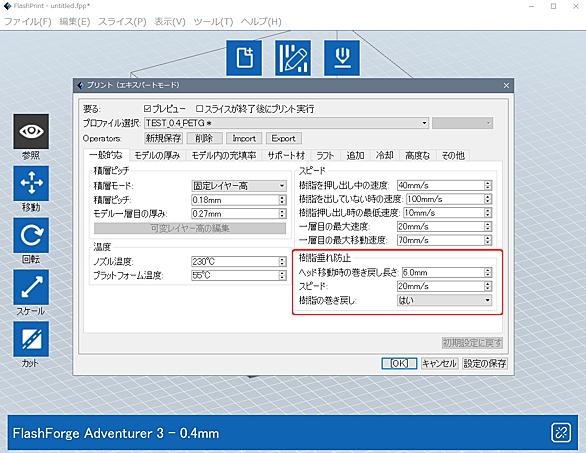This screenshot has height=453, width=586.
Task: Open the disabled dropdown beside profile selector
Action: pos(462,123)
